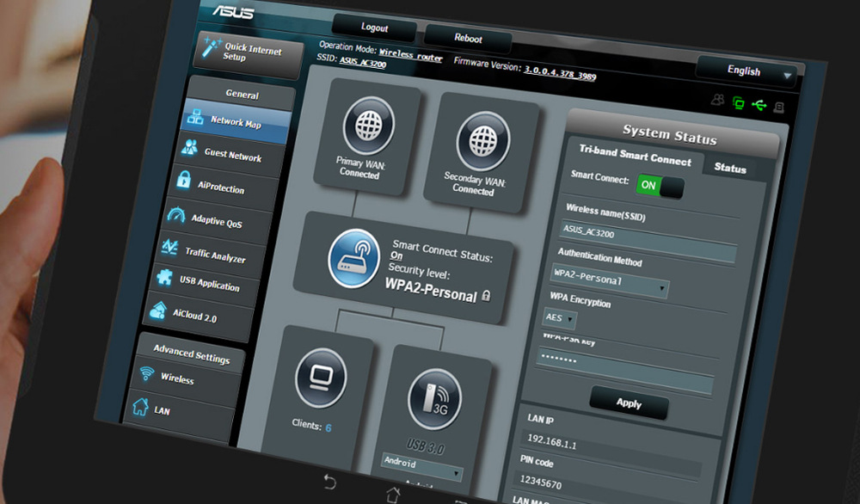Screen dimensions: 860x504
Task: Click the green network clients status icon
Action: coord(738,102)
